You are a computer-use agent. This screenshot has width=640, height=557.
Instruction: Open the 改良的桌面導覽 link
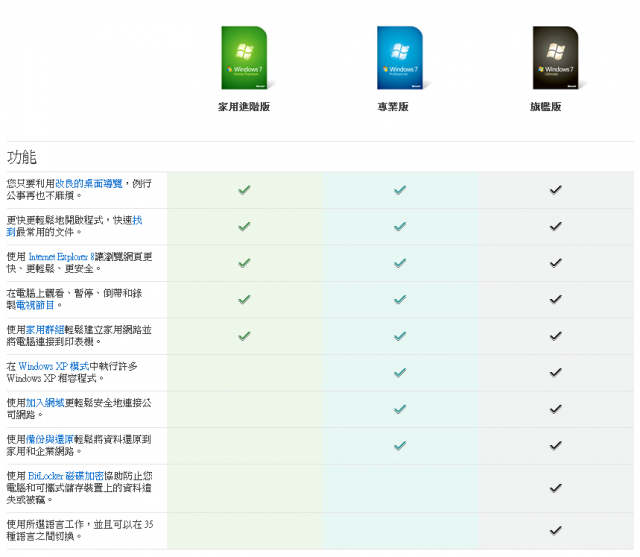click(x=89, y=184)
